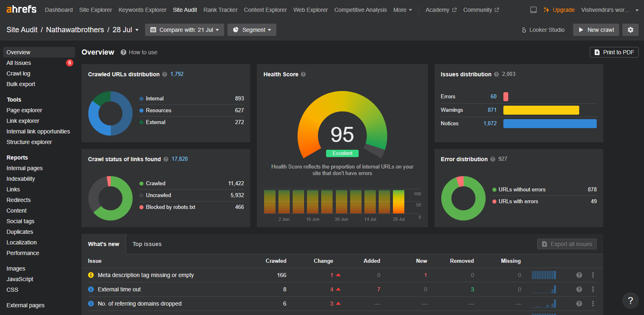Image resolution: width=644 pixels, height=315 pixels.
Task: Click the red Errors bar
Action: pos(506,97)
